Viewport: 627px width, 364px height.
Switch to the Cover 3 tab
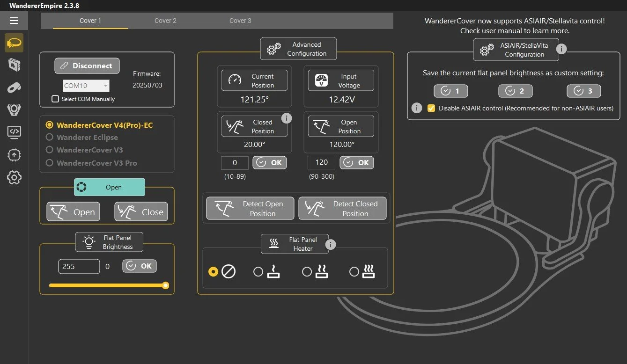point(240,21)
